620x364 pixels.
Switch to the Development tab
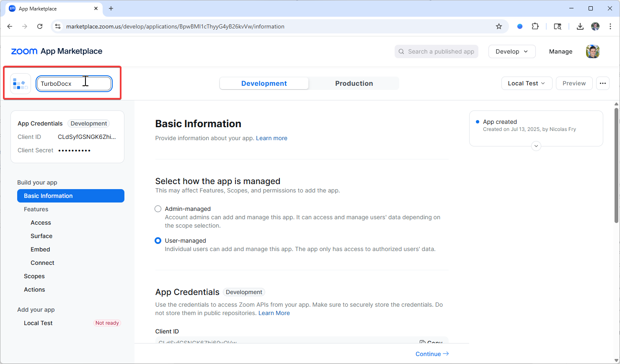click(x=264, y=83)
